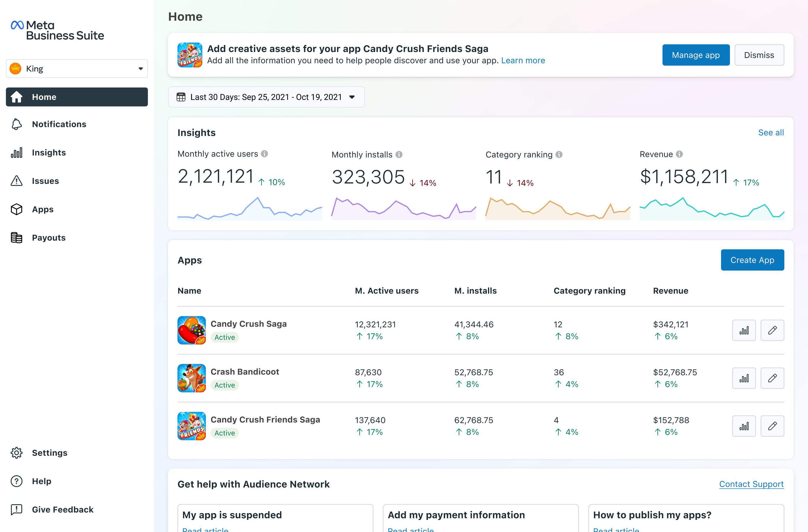Click the calendar icon in date range picker
This screenshot has height=532, width=808.
tap(181, 97)
